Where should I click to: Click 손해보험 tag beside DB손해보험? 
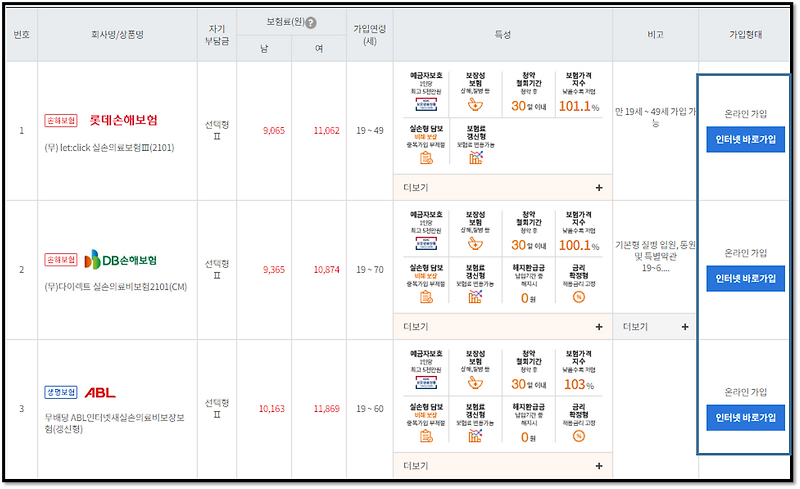61,260
